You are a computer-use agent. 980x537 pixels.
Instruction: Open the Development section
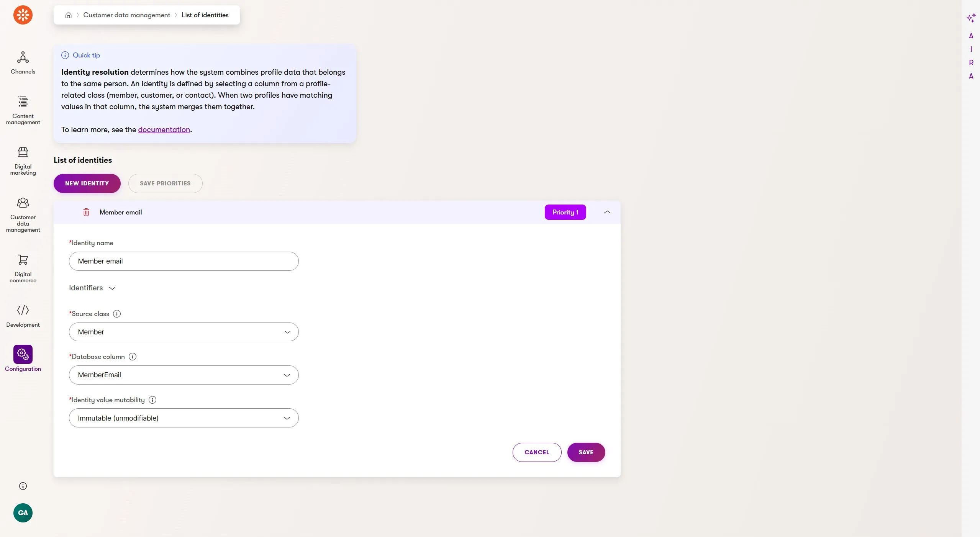click(23, 316)
